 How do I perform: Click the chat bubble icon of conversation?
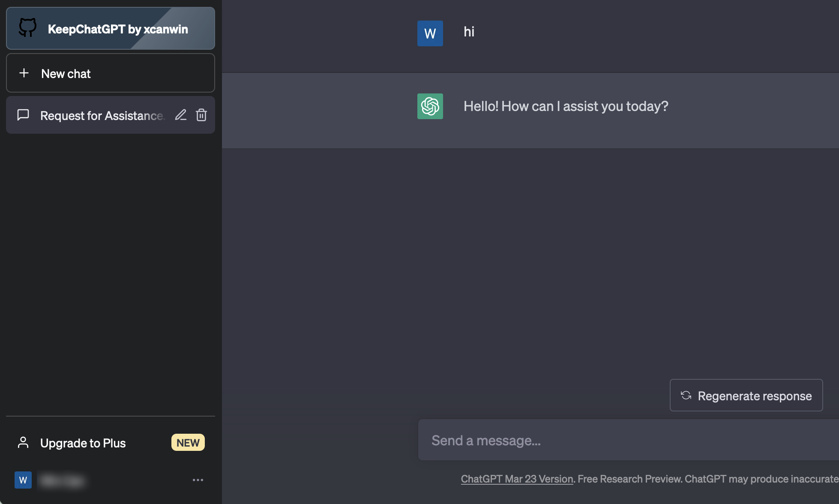(x=23, y=115)
